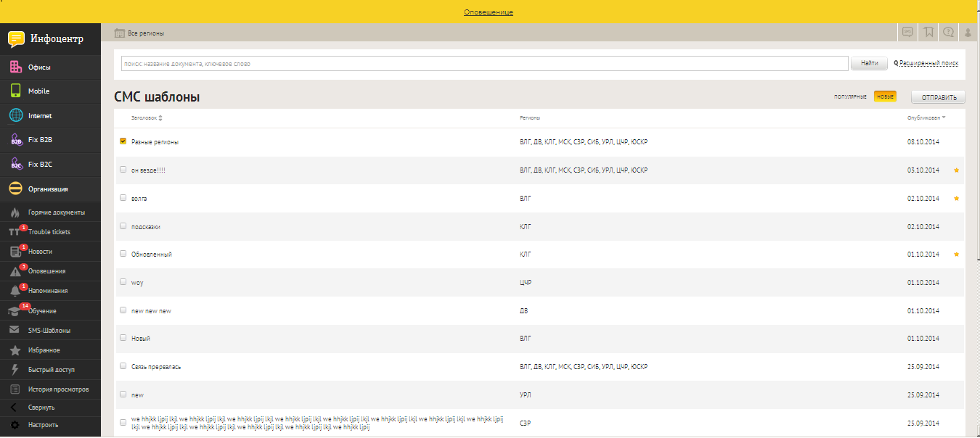Image resolution: width=980 pixels, height=438 pixels.
Task: Click the Регионы column header
Action: pos(529,117)
